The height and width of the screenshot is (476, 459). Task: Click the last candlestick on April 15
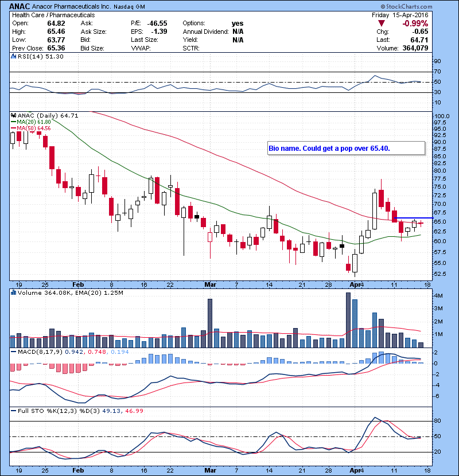pyautogui.click(x=421, y=224)
